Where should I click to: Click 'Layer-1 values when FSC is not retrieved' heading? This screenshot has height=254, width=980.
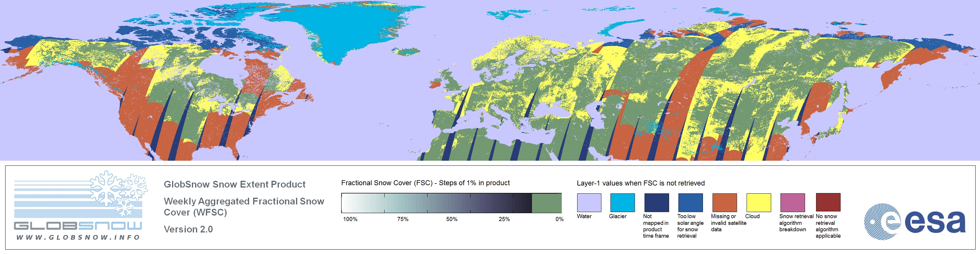tap(641, 183)
